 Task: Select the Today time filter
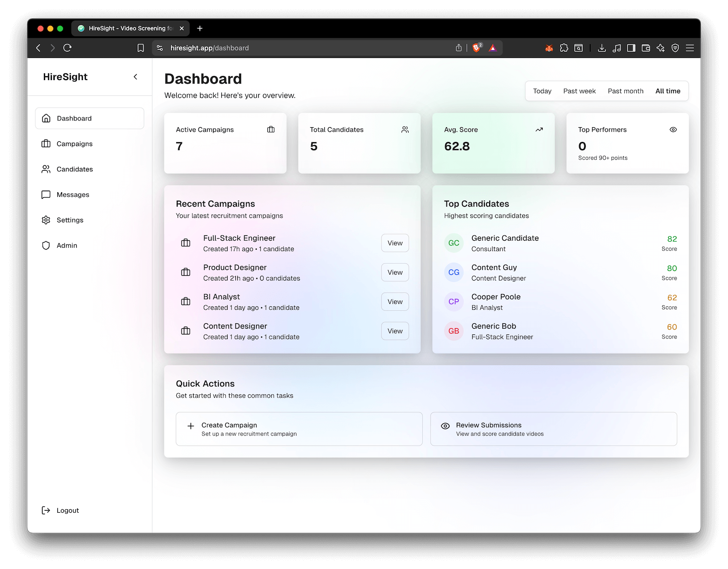click(x=542, y=91)
